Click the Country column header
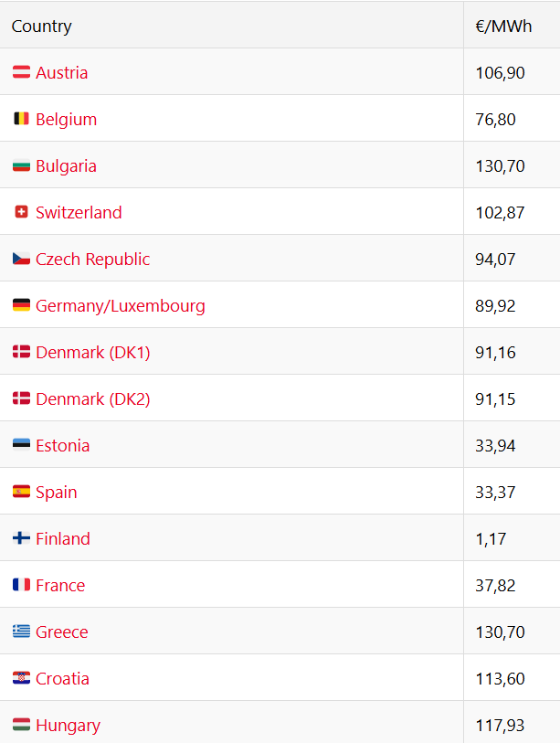Viewport: 560px width, 743px height. (x=41, y=26)
